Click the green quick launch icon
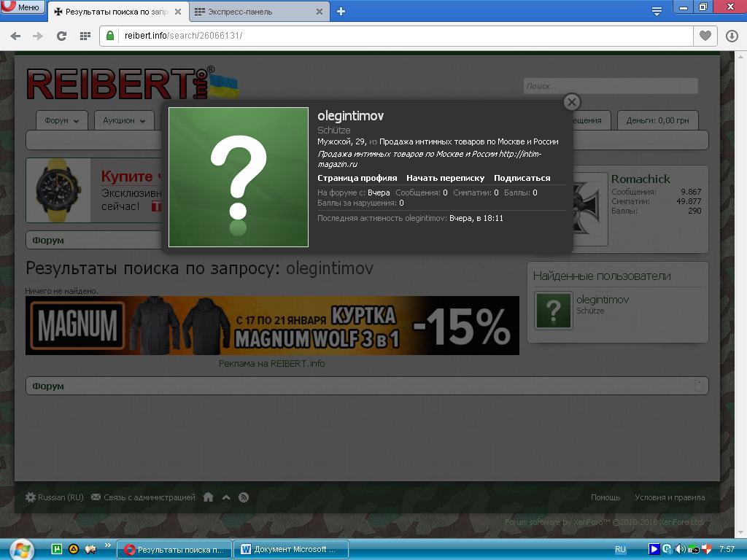 [57, 549]
